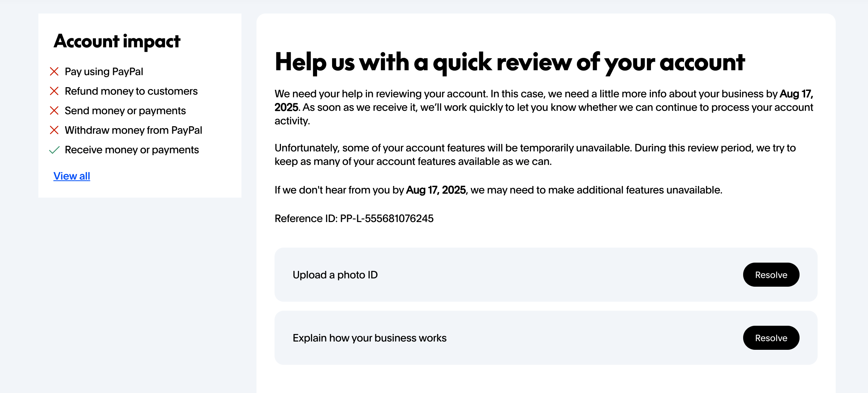Click the red X beside Withdraw money from PayPal
The width and height of the screenshot is (868, 393).
pyautogui.click(x=54, y=130)
